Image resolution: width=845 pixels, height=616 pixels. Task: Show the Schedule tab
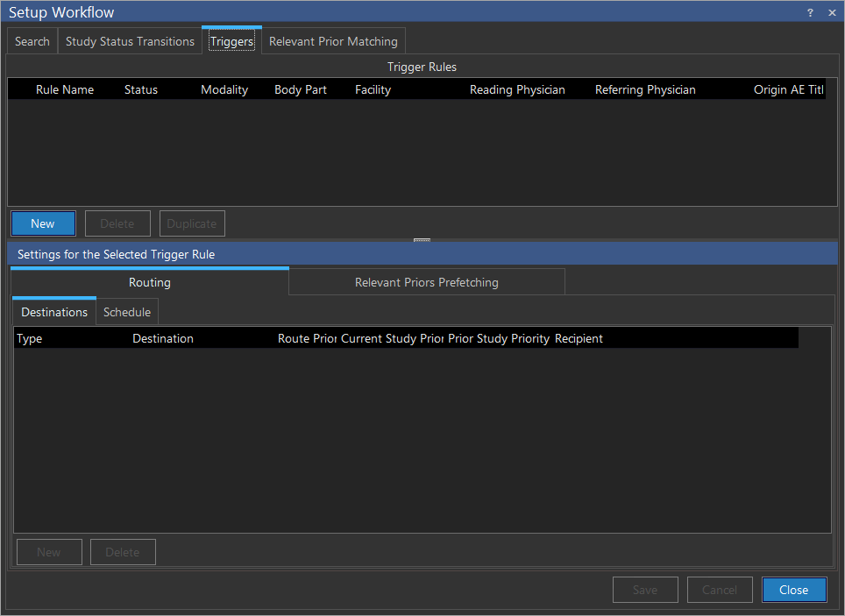127,312
